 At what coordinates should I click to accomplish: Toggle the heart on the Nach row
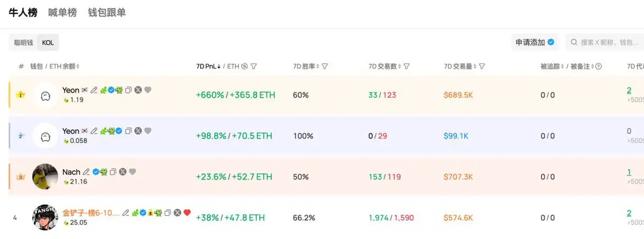click(132, 172)
